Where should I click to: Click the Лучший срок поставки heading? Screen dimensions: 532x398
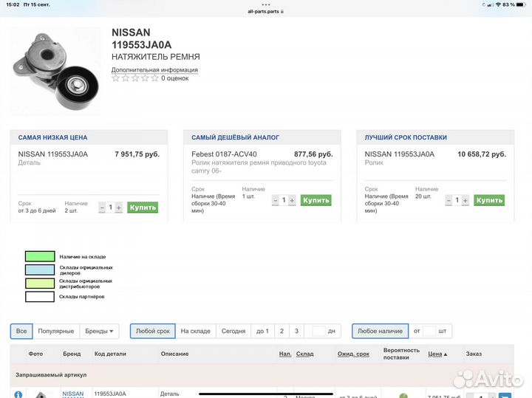click(x=406, y=137)
